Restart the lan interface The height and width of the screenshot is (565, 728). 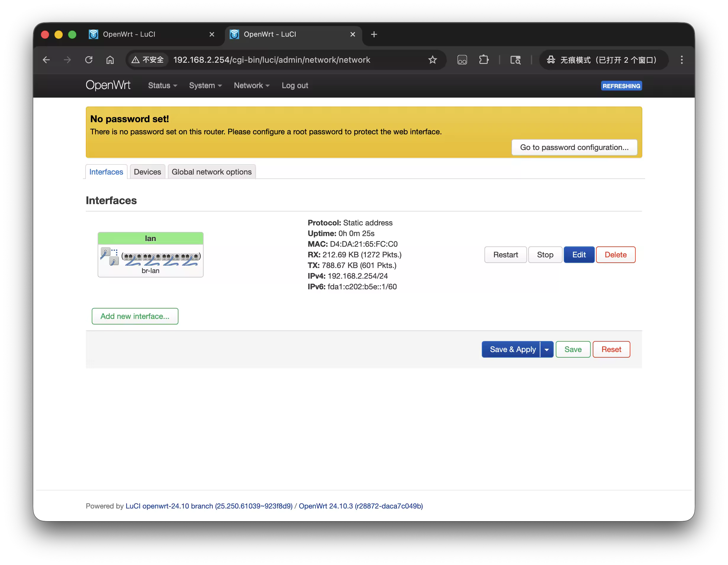pyautogui.click(x=505, y=255)
